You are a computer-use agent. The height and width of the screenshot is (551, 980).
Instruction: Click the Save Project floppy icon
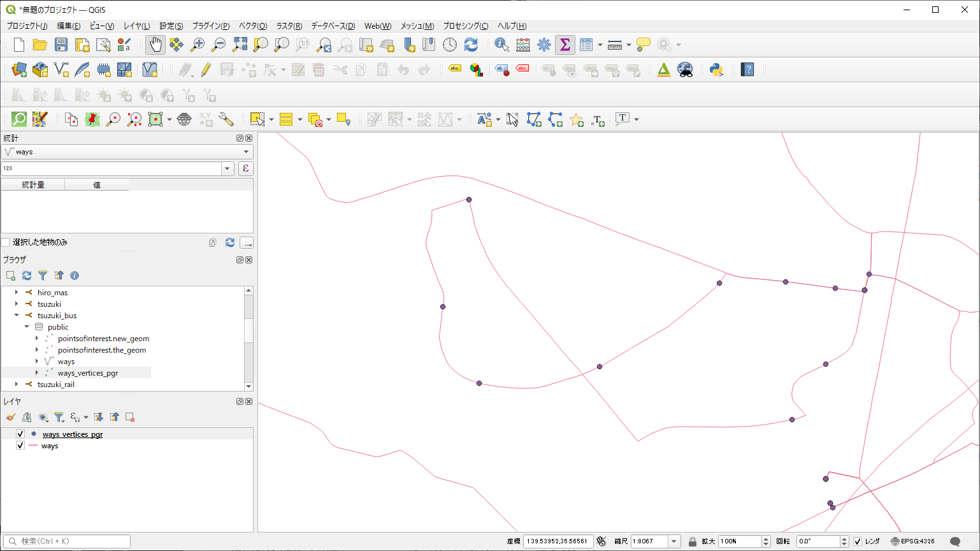point(61,45)
